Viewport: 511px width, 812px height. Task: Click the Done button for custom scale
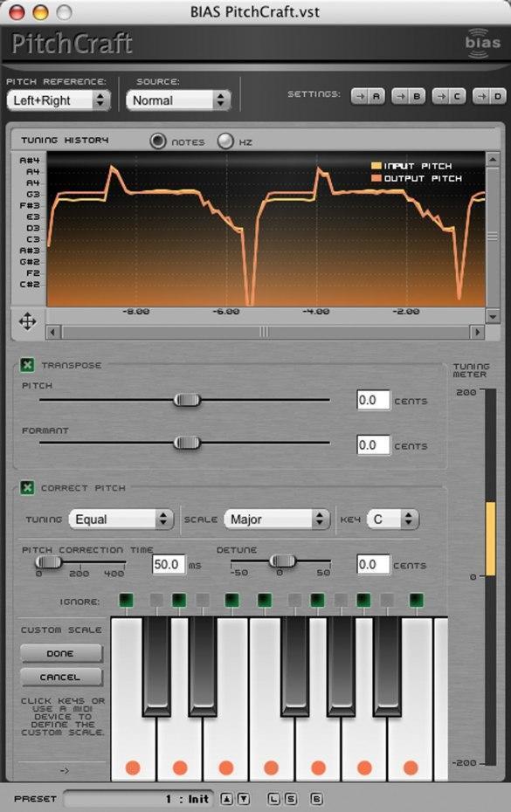[x=61, y=654]
